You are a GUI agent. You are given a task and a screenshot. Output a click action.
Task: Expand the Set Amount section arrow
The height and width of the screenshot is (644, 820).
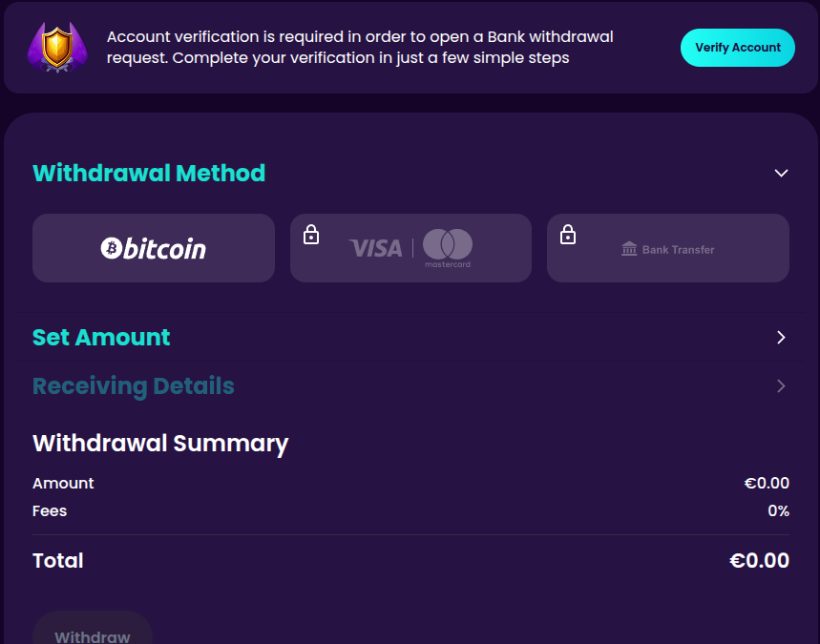[x=782, y=338]
